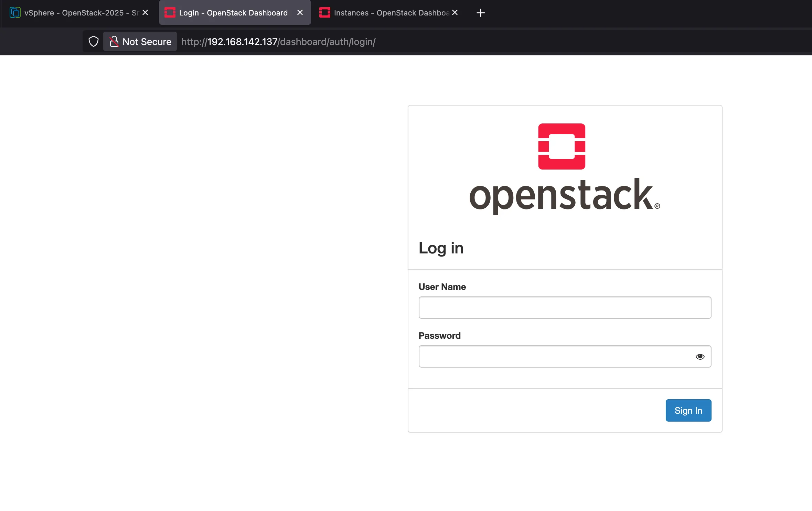Click the vSphere tab favicon

click(x=14, y=13)
